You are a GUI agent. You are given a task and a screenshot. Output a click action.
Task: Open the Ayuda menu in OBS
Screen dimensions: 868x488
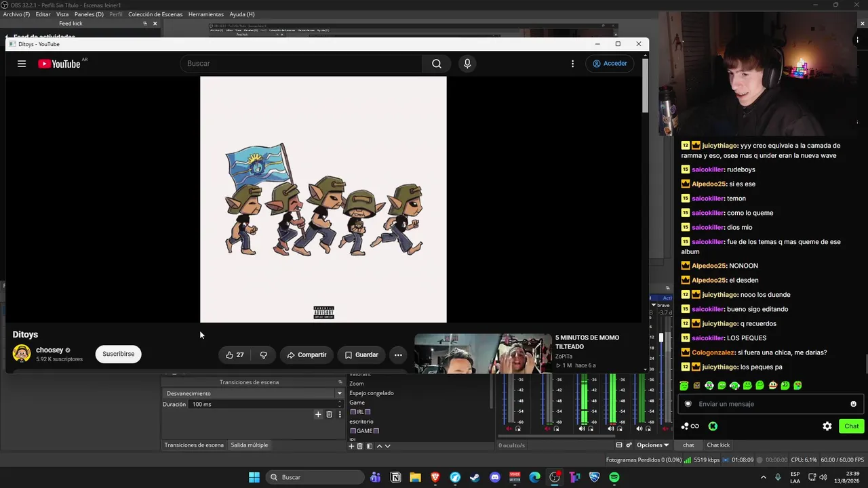coord(242,14)
